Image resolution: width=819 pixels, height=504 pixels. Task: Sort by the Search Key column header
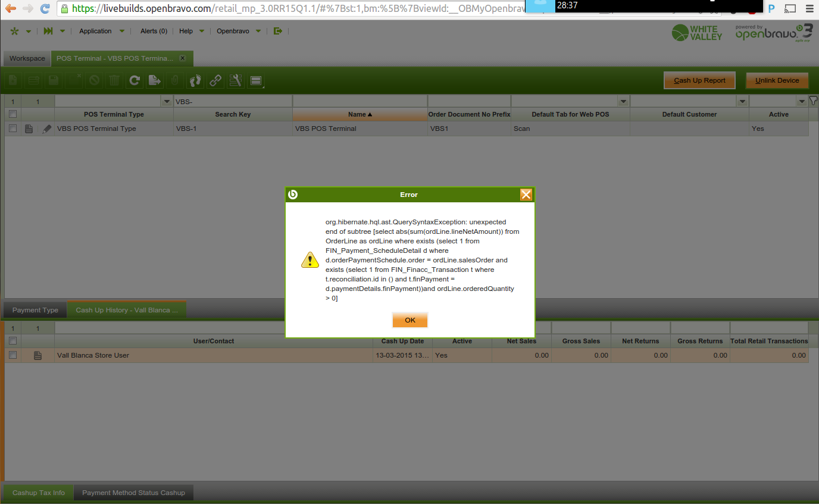tap(233, 114)
